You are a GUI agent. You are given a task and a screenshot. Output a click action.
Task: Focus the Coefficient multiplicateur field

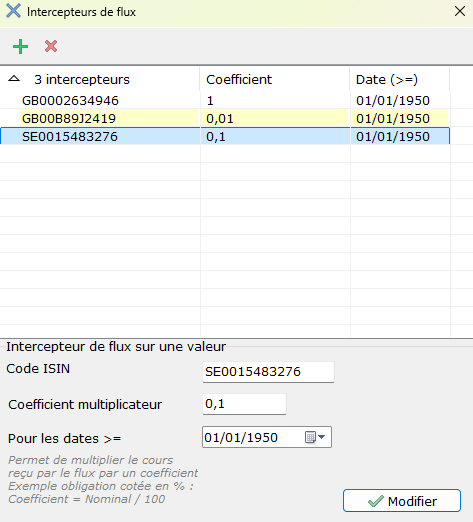(244, 404)
